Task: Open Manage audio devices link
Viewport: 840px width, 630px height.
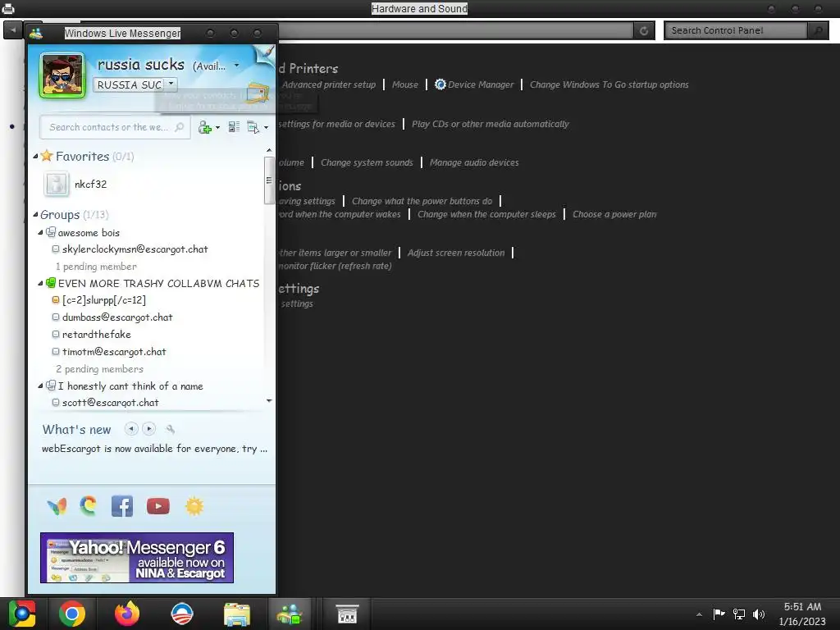Action: 474,163
